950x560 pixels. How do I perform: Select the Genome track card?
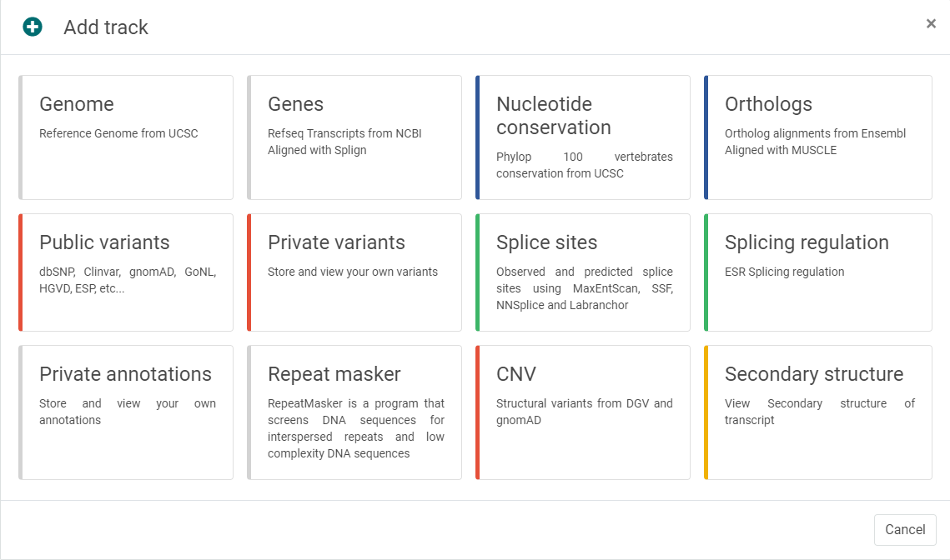[126, 137]
